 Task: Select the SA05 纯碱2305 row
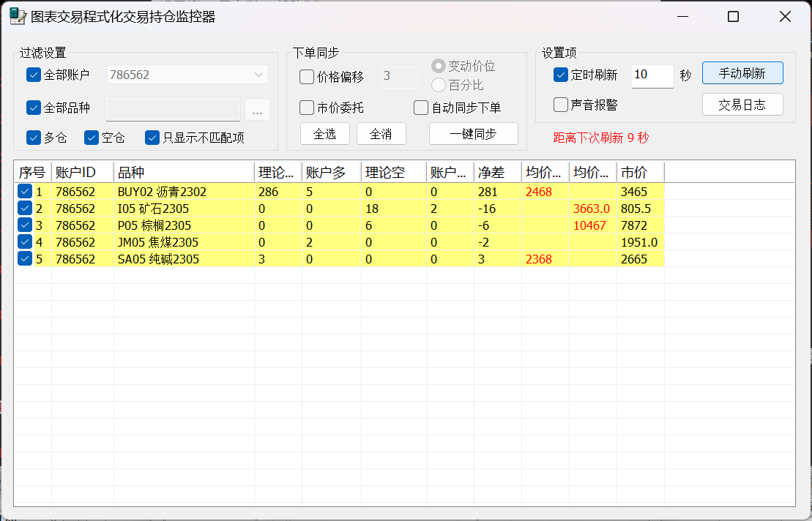(x=161, y=259)
